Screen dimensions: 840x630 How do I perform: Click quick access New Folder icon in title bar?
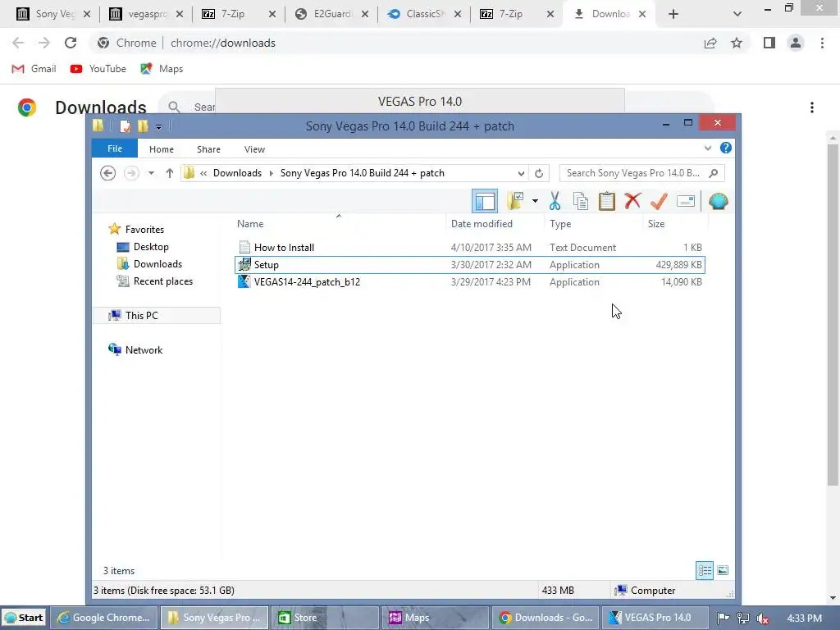pyautogui.click(x=143, y=126)
